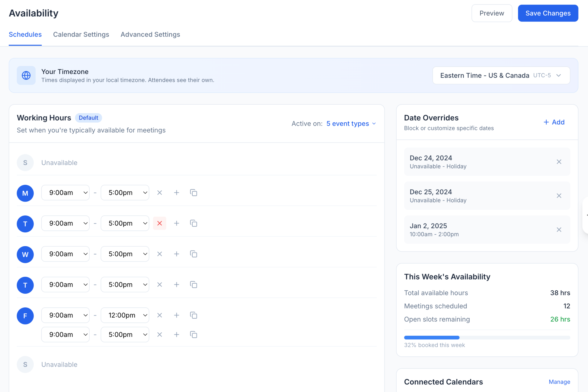
Task: Open Monday's 9:00am start time dropdown
Action: point(65,193)
